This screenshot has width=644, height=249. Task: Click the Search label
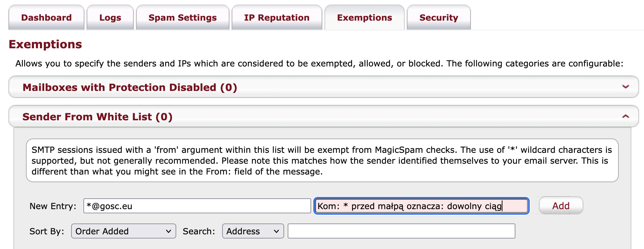pyautogui.click(x=199, y=232)
